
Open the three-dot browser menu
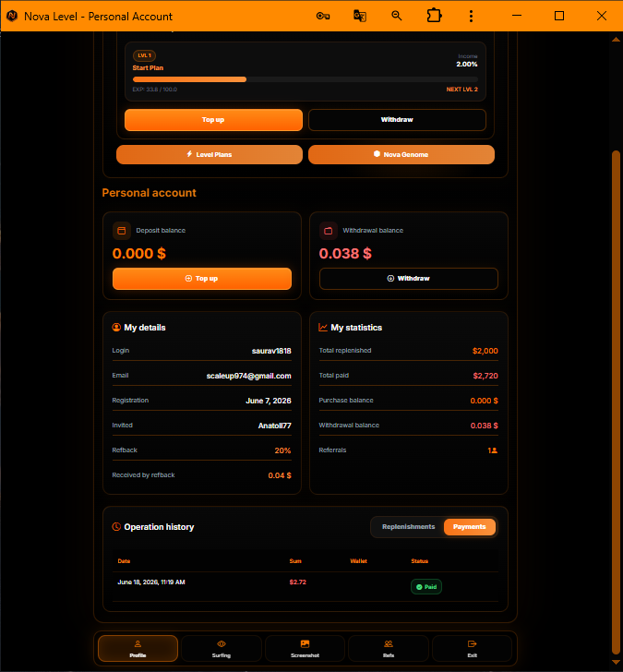(471, 17)
